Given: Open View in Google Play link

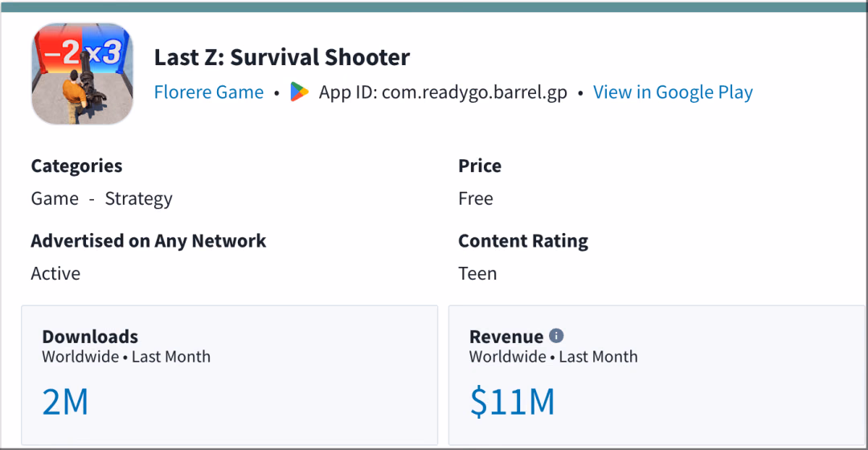Looking at the screenshot, I should pos(673,92).
